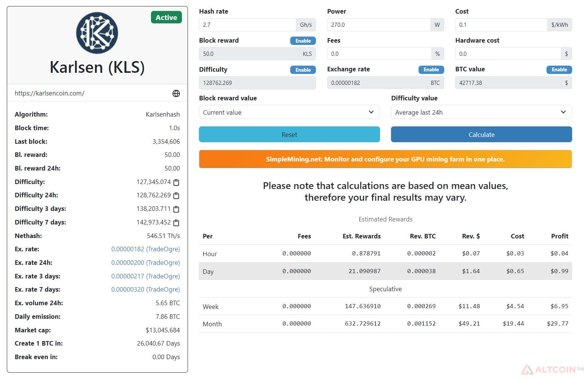Image resolution: width=588 pixels, height=378 pixels.
Task: Toggle Exchange rate Enable button
Action: (x=431, y=69)
